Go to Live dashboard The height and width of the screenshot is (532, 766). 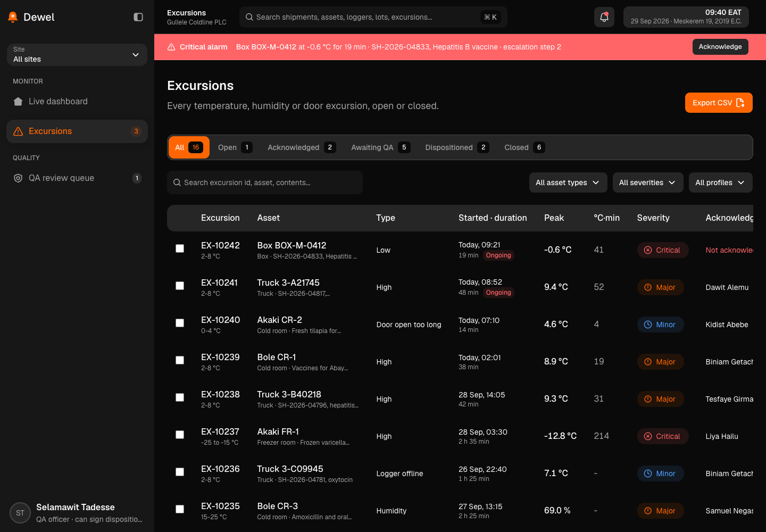point(77,102)
